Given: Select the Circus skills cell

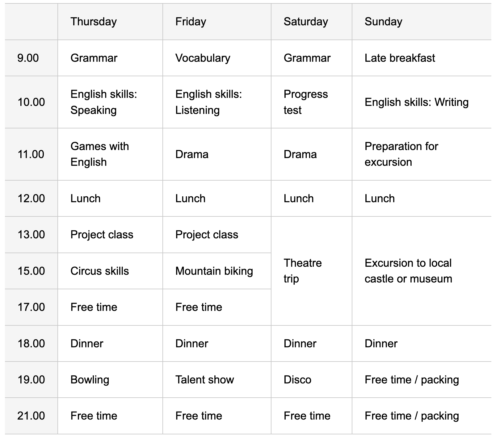Looking at the screenshot, I should click(99, 271).
